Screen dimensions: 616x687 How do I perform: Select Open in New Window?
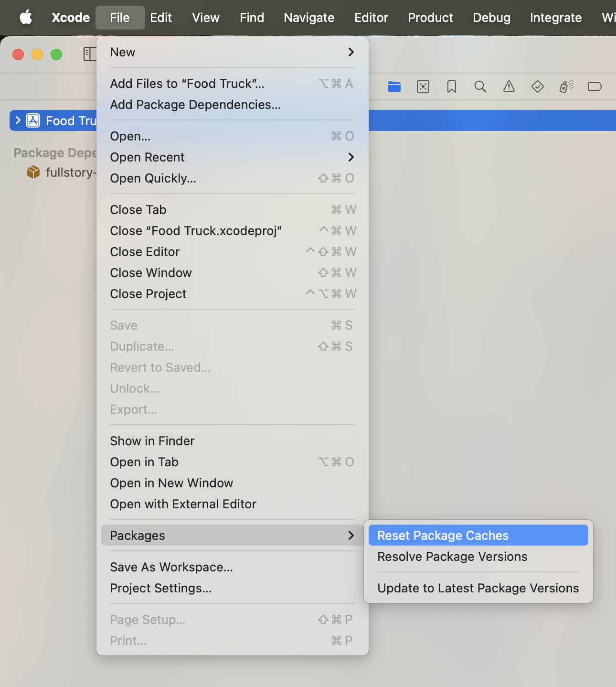point(233,483)
